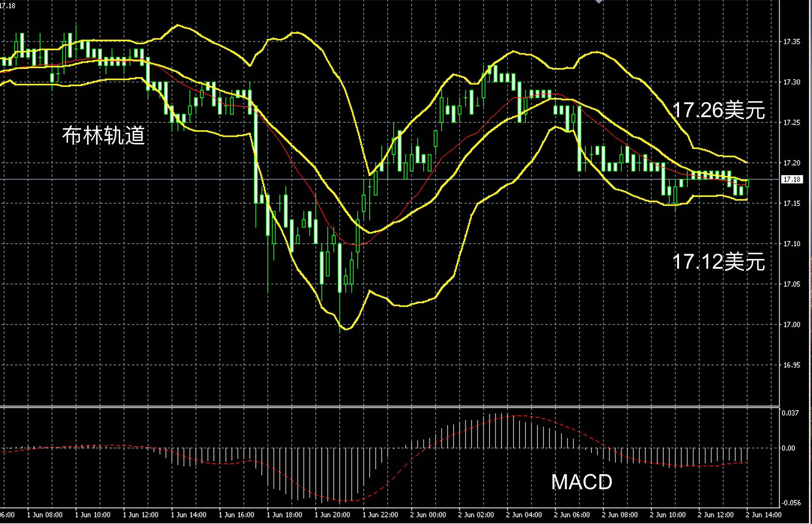Viewport: 812px width, 524px height.
Task: Click the 0.037 MACD scale value
Action: tap(790, 413)
